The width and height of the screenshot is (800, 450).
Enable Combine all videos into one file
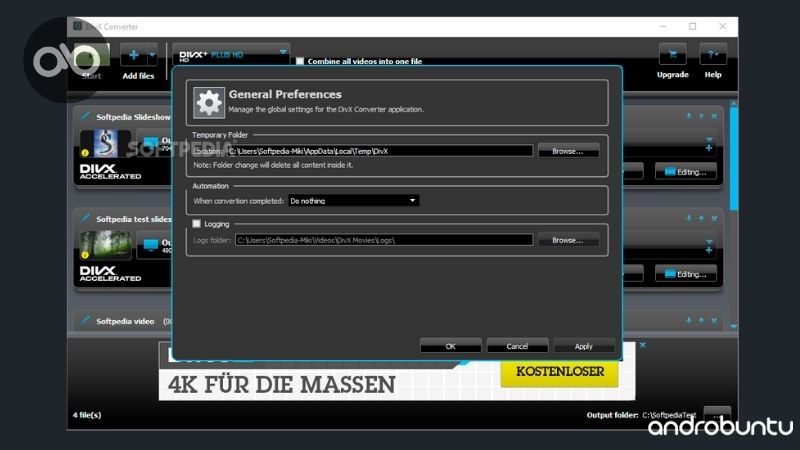tap(300, 61)
